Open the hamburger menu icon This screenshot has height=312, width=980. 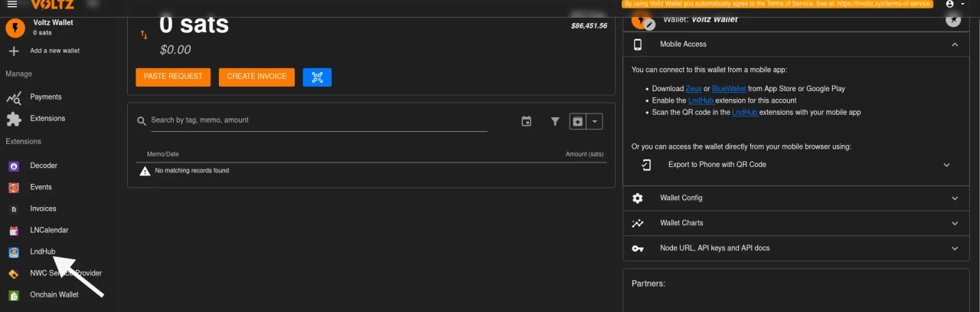tap(11, 5)
